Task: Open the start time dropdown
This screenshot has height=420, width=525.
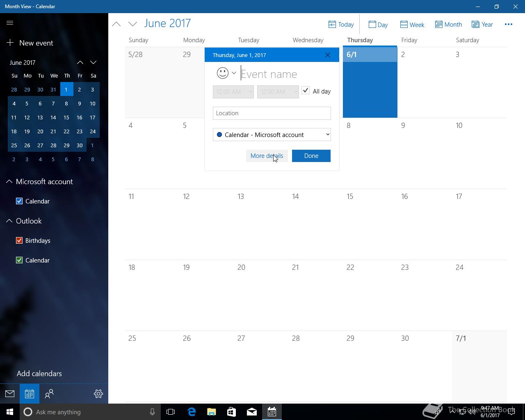Action: pos(233,91)
